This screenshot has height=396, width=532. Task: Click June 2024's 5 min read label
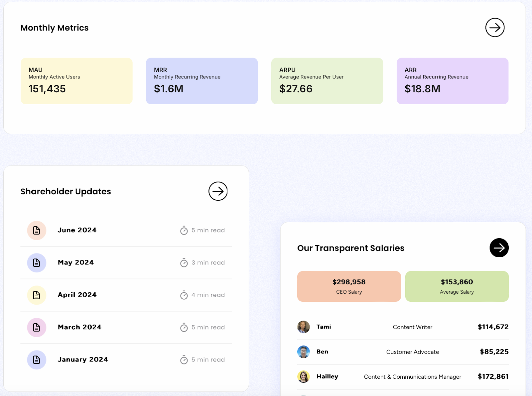click(208, 230)
